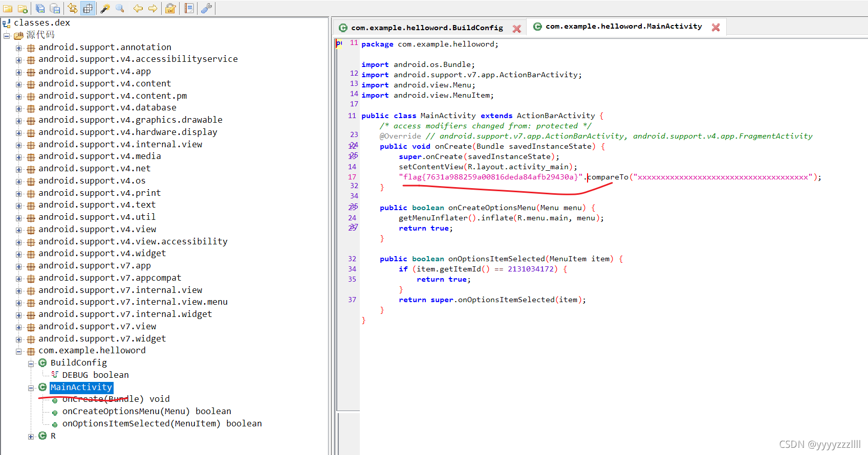868x455 pixels.
Task: Close the MainActivity tab
Action: coord(715,28)
